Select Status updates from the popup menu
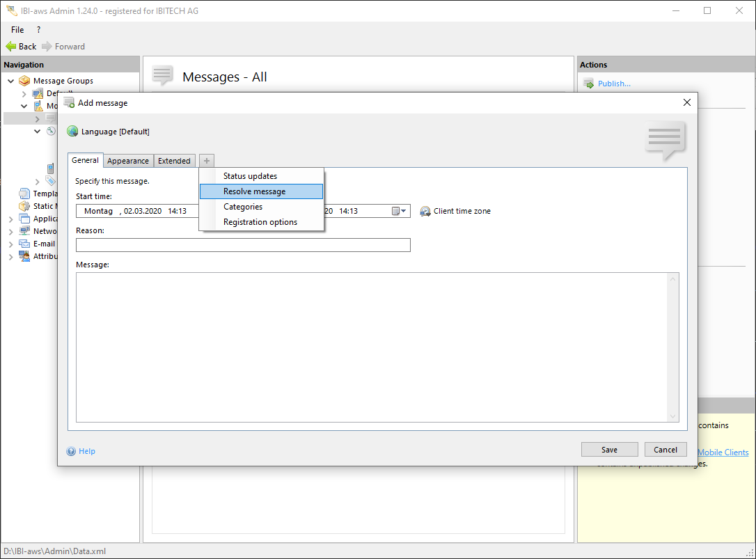756x559 pixels. coord(250,176)
